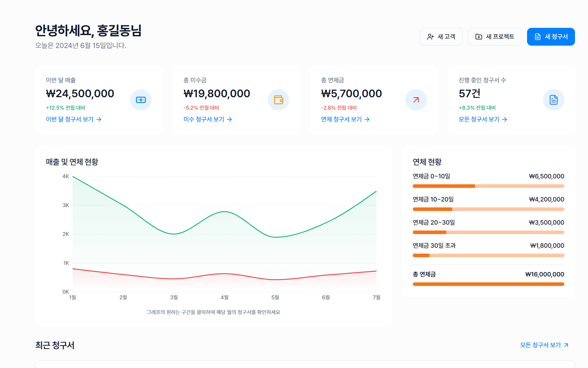The height and width of the screenshot is (368, 588).
Task: Click the add-user icon on 새 고객 button
Action: pos(431,37)
